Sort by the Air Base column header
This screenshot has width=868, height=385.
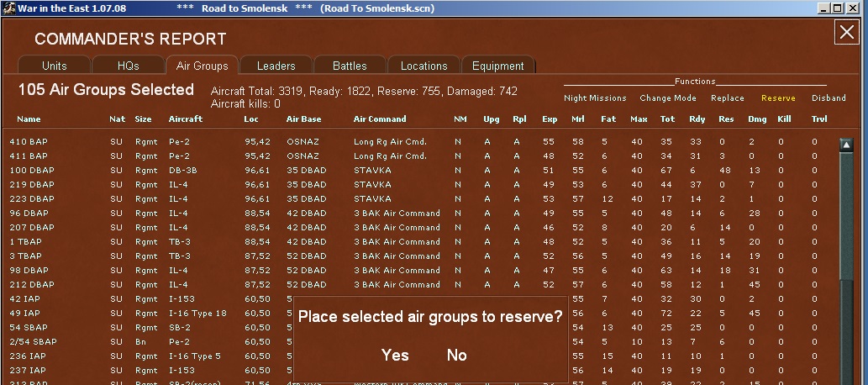click(x=303, y=119)
